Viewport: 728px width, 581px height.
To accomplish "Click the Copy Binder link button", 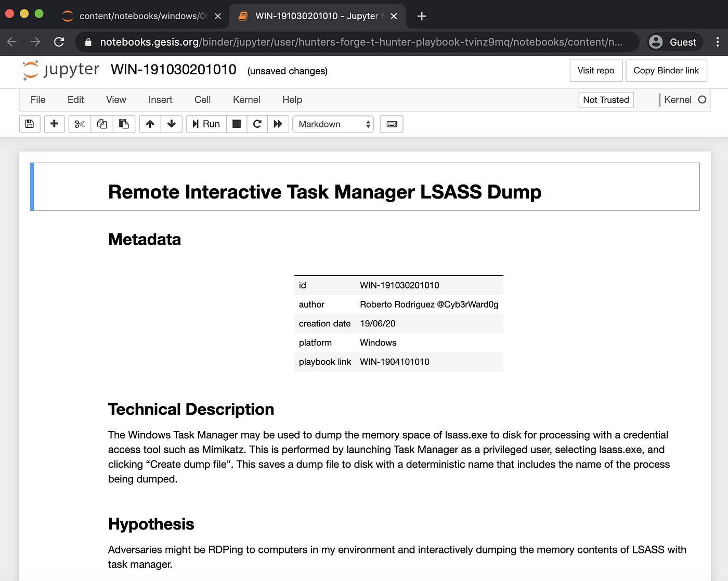I will tap(666, 71).
